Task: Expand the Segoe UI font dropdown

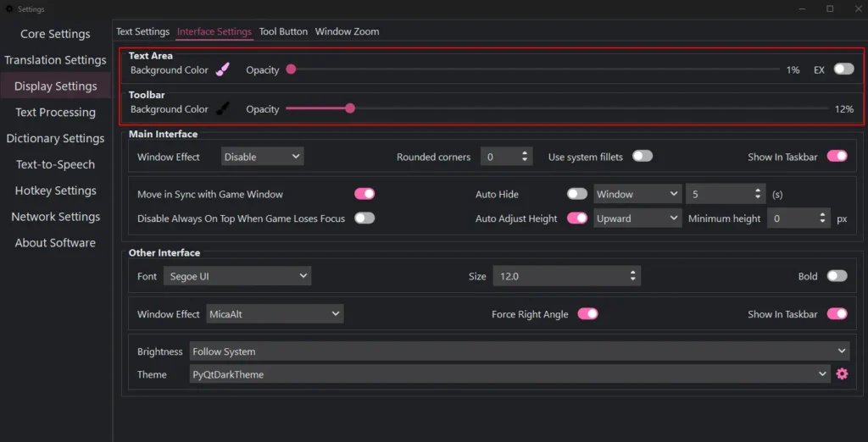Action: pos(237,276)
